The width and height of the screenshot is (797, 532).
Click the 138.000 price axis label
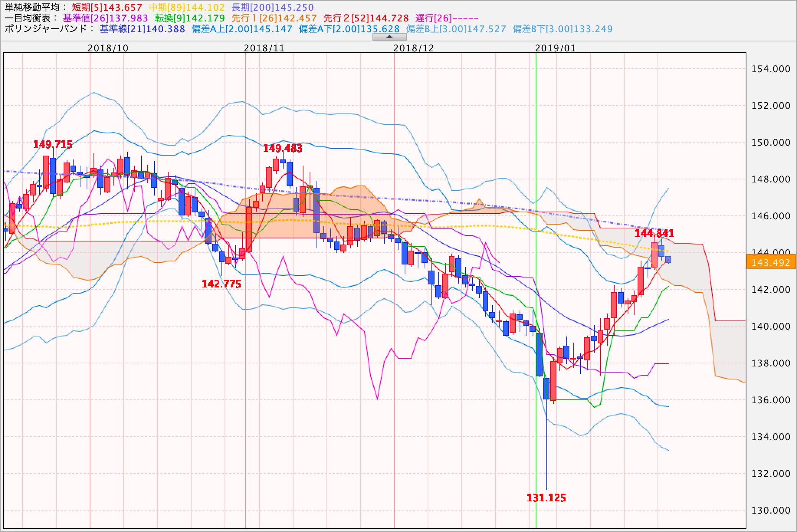point(771,363)
